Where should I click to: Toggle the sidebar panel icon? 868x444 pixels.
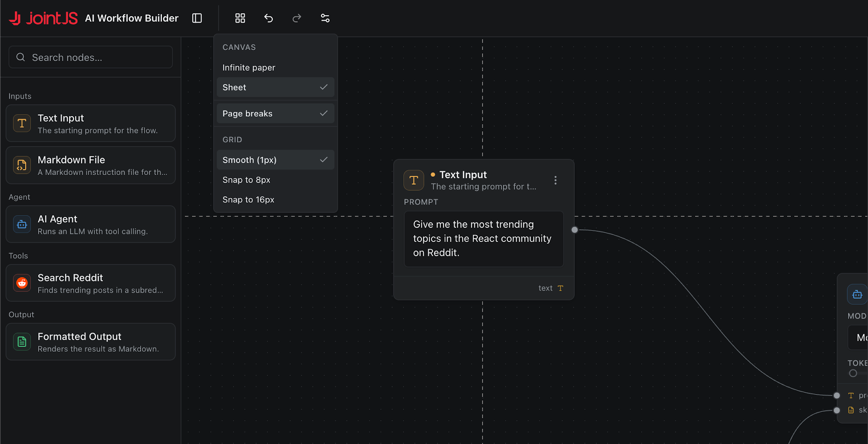197,18
